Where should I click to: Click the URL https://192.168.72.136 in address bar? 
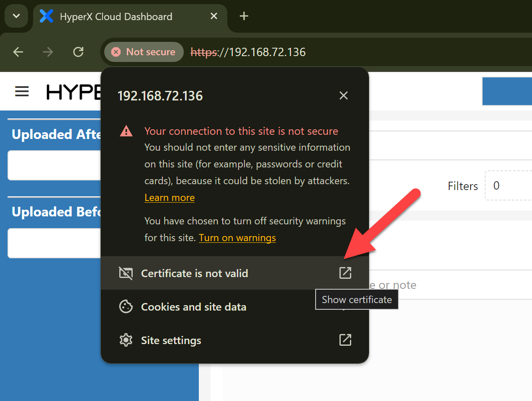click(248, 52)
